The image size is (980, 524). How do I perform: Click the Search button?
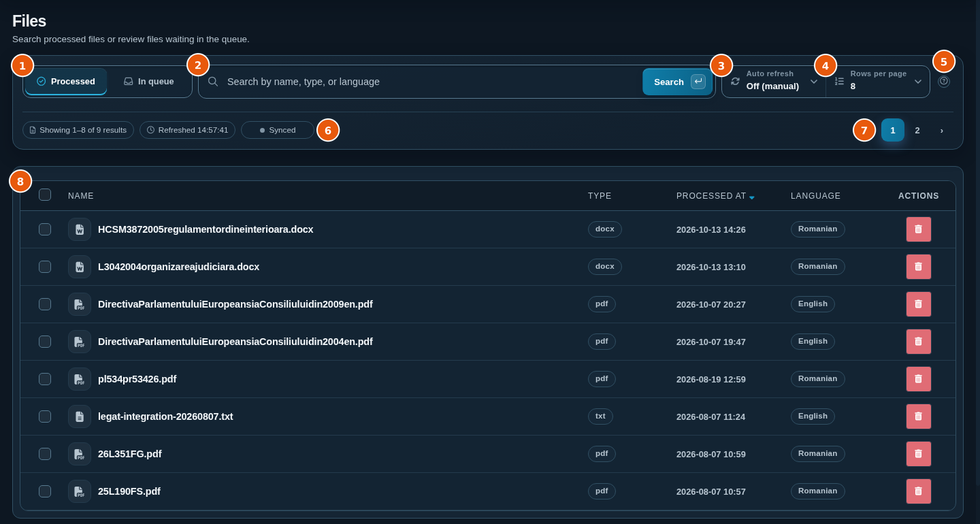(677, 82)
